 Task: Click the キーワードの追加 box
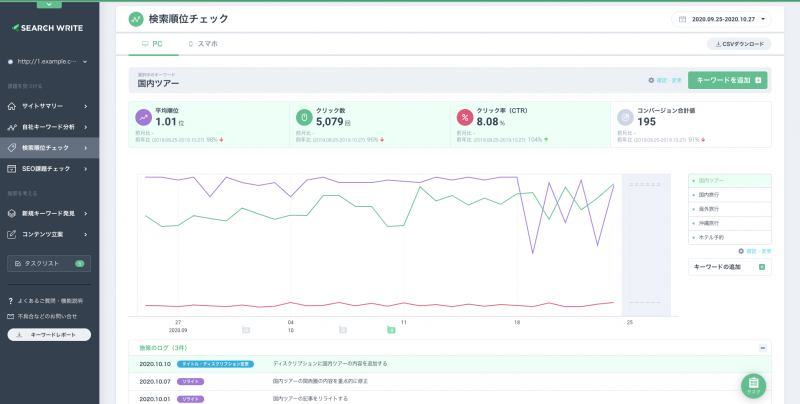tap(730, 267)
